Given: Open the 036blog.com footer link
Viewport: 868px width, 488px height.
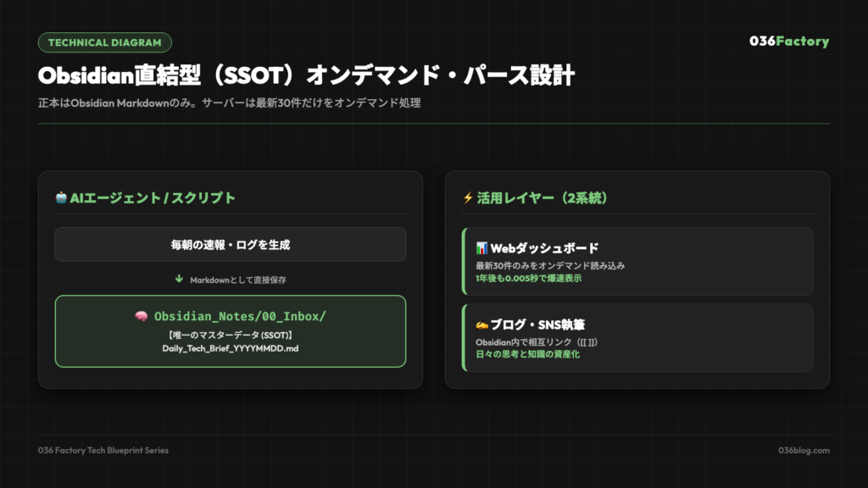Looking at the screenshot, I should (804, 451).
